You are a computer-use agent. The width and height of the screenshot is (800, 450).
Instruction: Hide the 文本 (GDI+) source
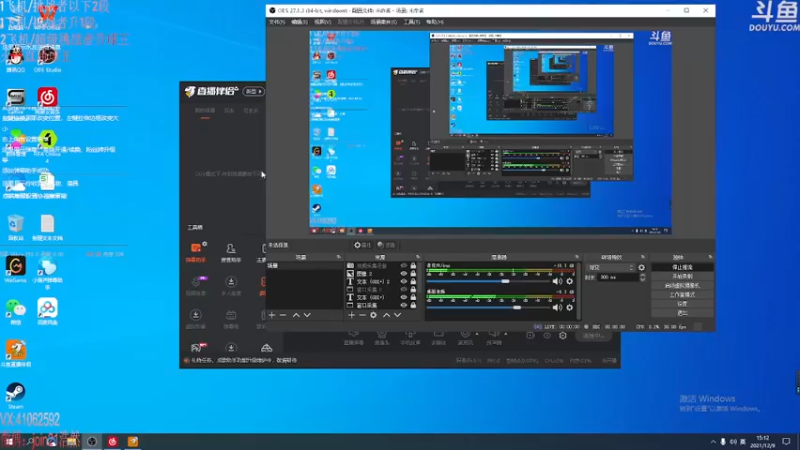[404, 297]
